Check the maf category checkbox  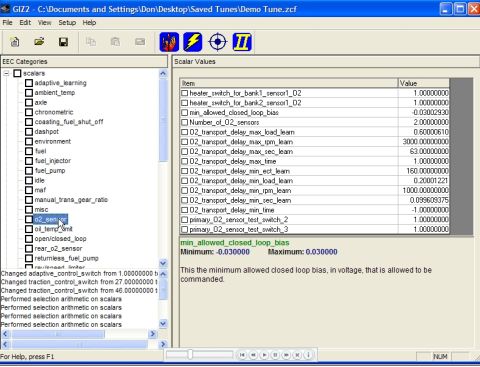coord(29,190)
